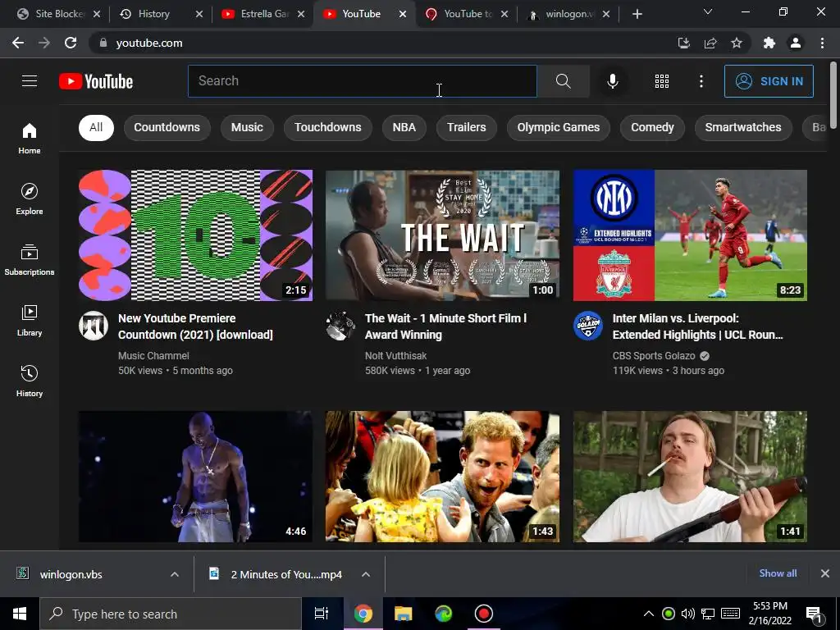Go back with browser back arrow
The image size is (840, 630).
tap(18, 43)
